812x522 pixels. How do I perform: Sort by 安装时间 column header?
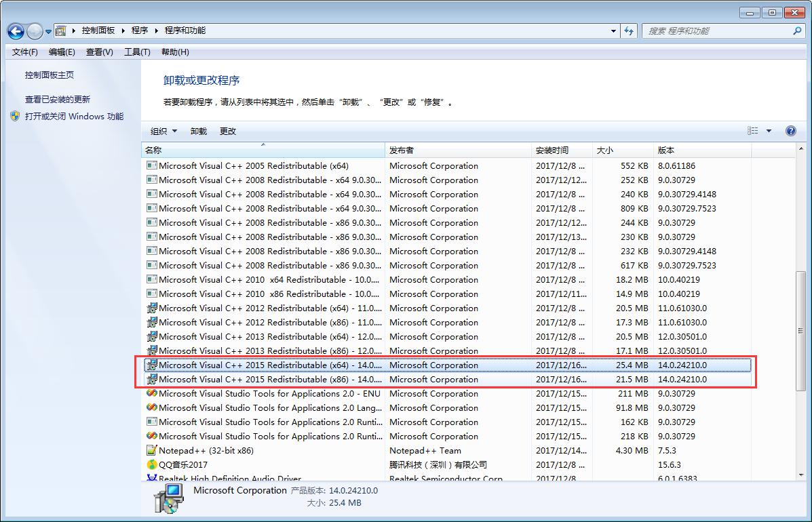pos(562,150)
